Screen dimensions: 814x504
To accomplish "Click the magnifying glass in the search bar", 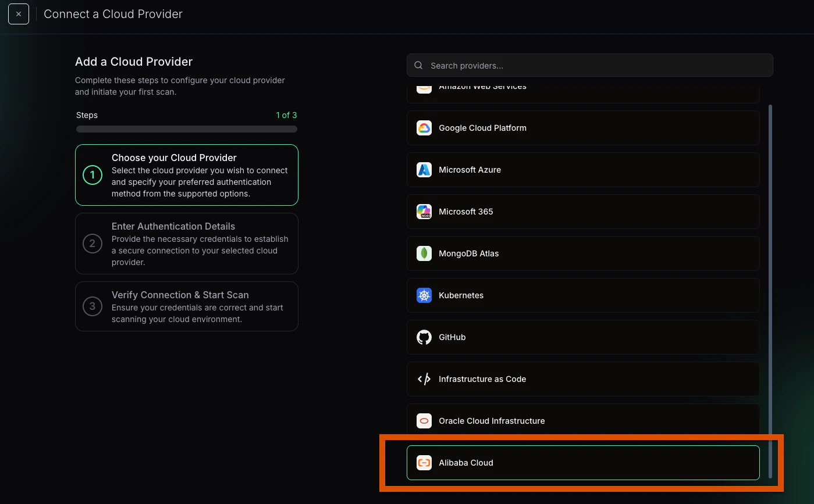I will click(x=418, y=65).
